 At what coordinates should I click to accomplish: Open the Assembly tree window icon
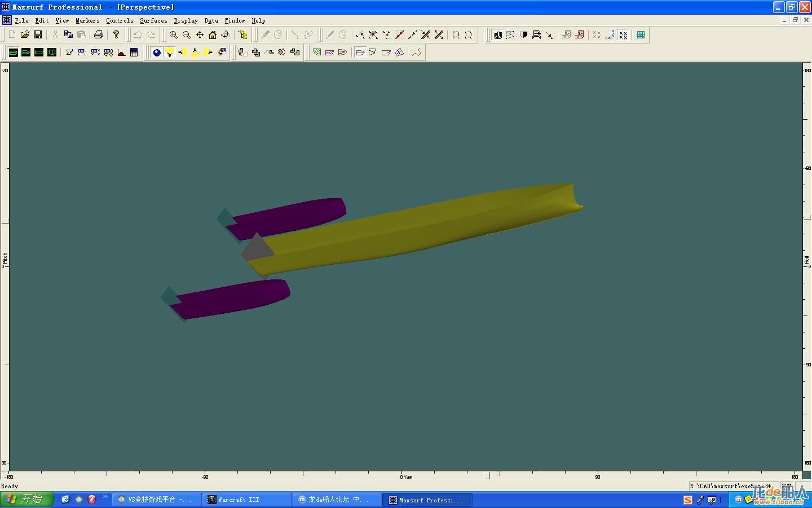tap(243, 34)
